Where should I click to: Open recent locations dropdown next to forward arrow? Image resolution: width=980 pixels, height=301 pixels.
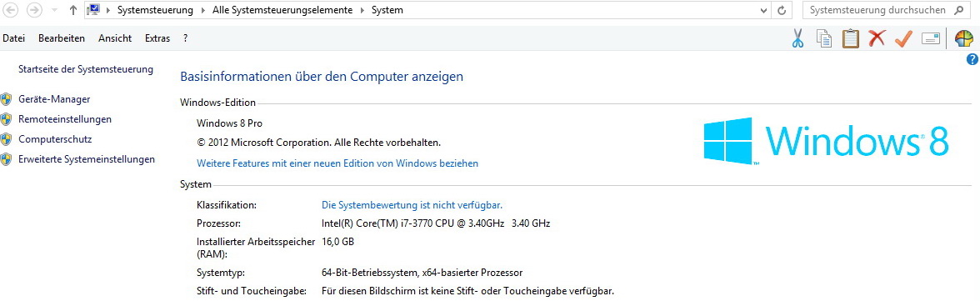point(54,11)
